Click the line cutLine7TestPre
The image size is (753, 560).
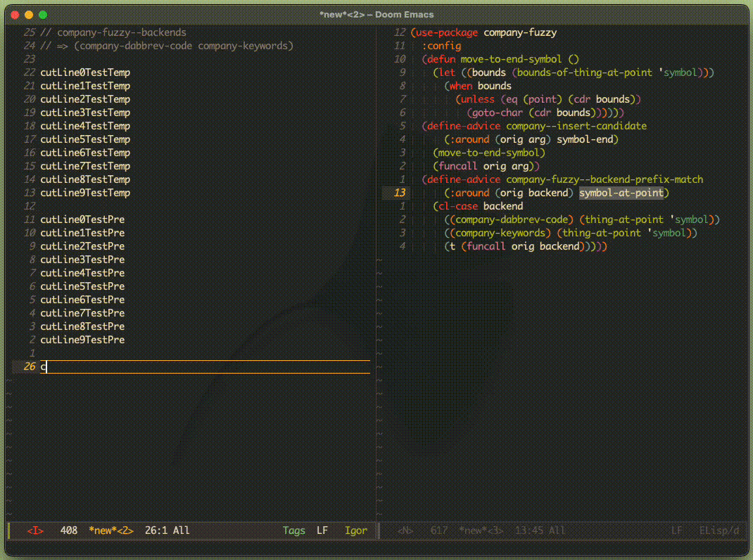[82, 313]
